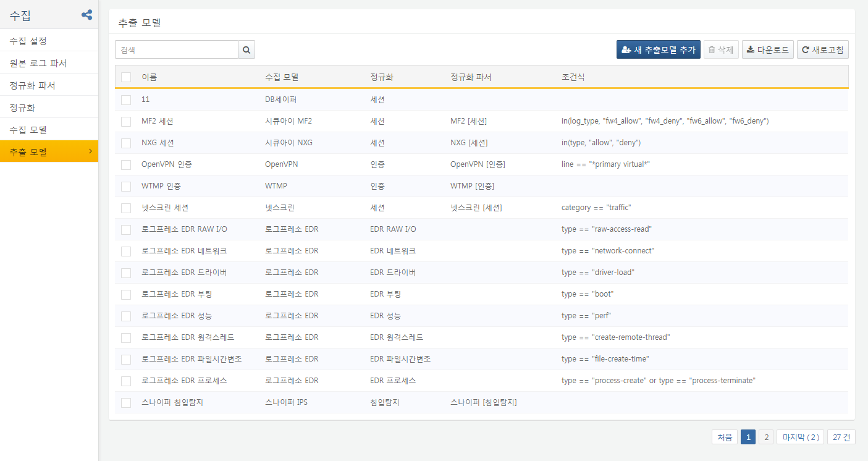Check the box for 로그프레소 EDR 원격스레드
The height and width of the screenshot is (461, 868).
tap(126, 337)
